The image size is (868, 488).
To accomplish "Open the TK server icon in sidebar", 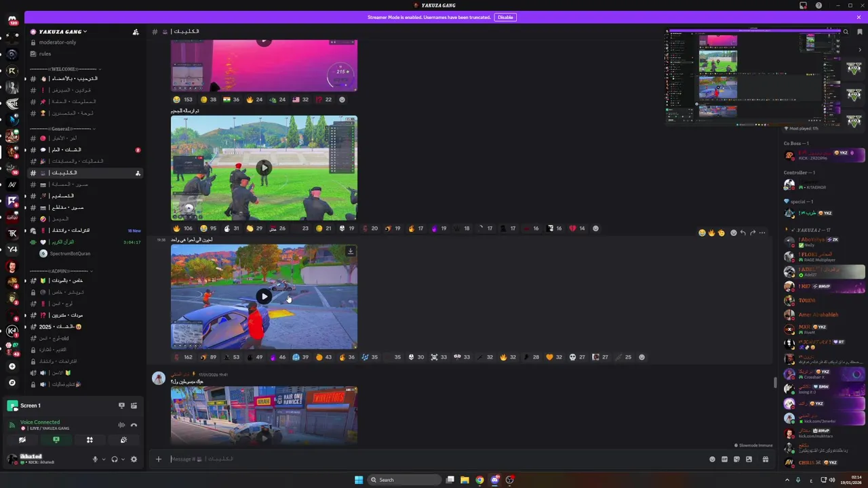I will 12,233.
